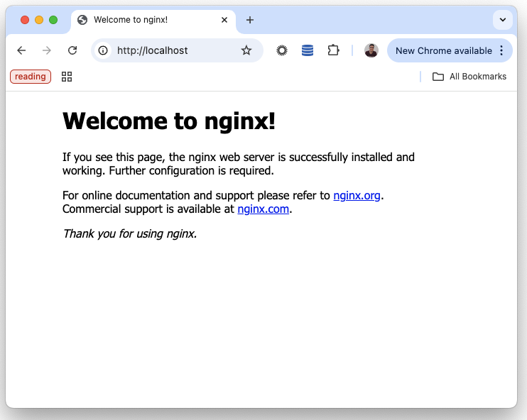Open the apps grid shortcut
This screenshot has width=527, height=420.
pyautogui.click(x=67, y=77)
